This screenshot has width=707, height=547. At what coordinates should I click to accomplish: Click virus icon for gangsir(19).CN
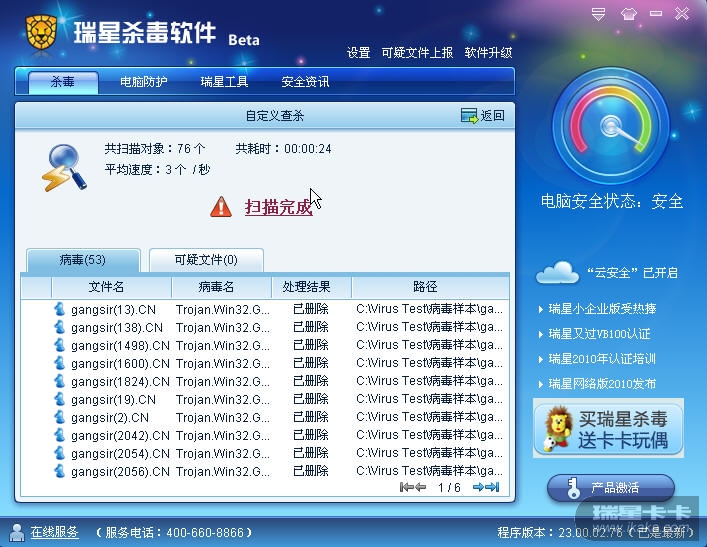60,399
